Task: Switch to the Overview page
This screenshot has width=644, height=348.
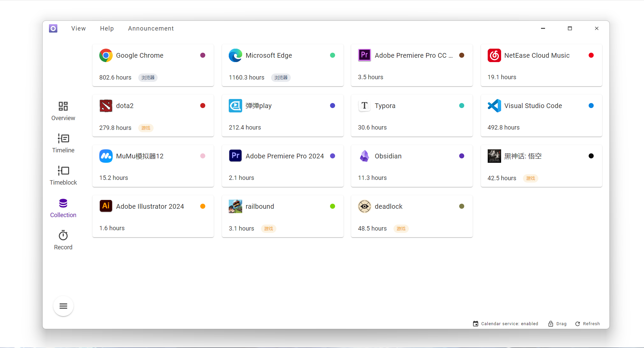Action: pos(63,111)
